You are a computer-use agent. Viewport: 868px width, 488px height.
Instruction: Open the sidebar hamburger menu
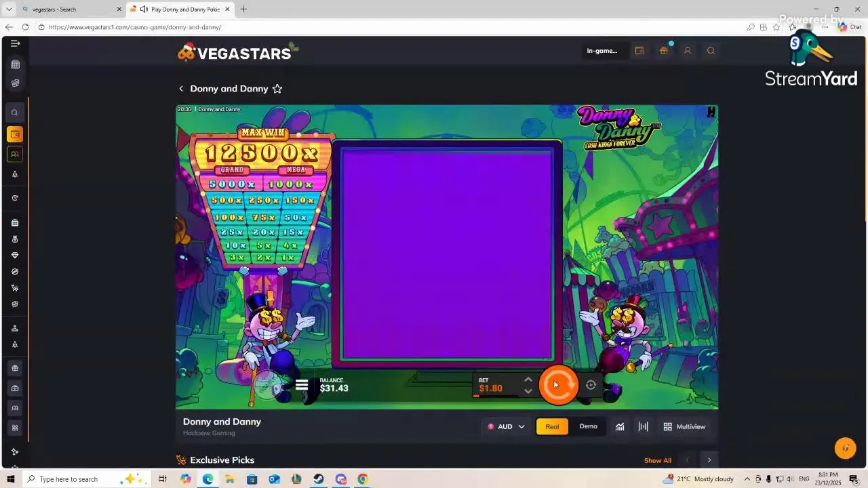15,43
